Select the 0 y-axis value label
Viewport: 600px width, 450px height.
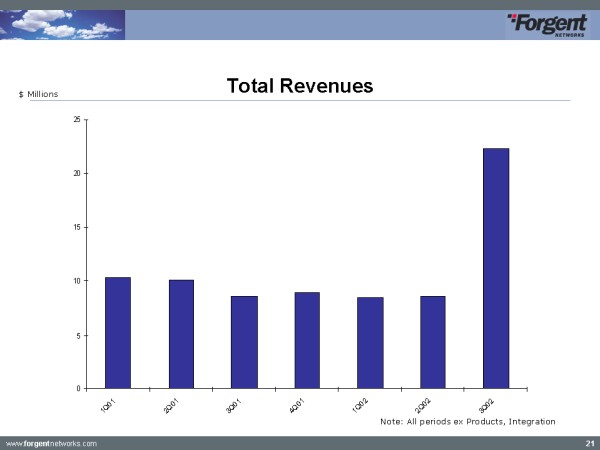(79, 388)
